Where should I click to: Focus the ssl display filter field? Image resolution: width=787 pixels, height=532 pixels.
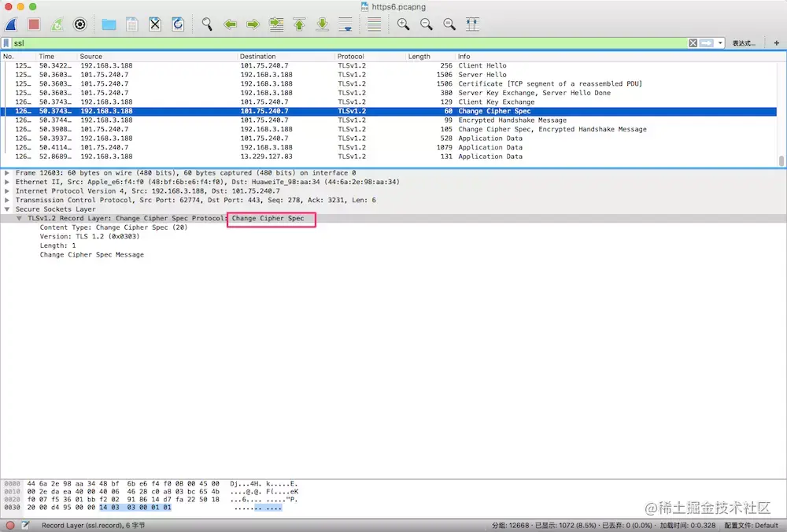349,43
